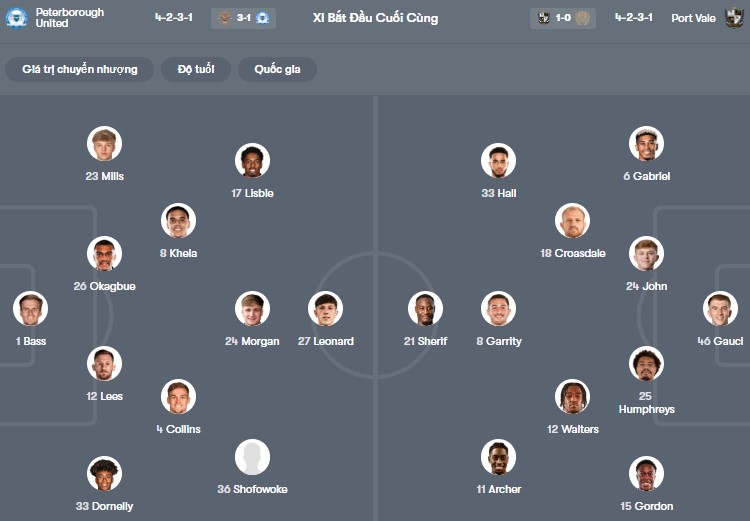Click the XI Bắt Đầu Cuối Cùng heading

coord(375,18)
